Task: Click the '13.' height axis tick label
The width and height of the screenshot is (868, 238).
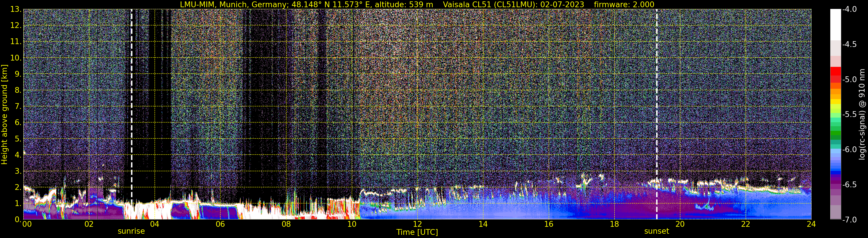Action: coord(16,10)
